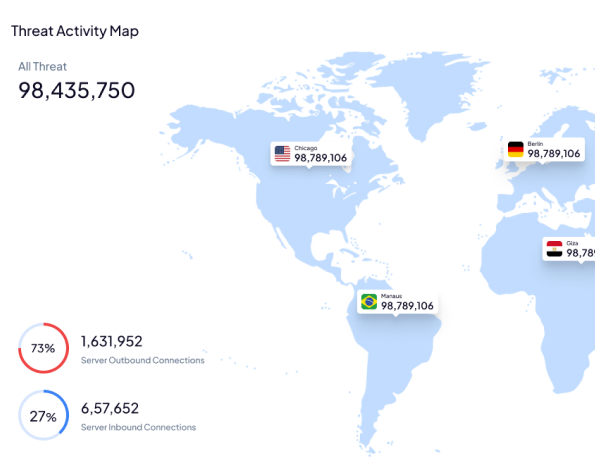Image resolution: width=595 pixels, height=475 pixels.
Task: Select the 98,435,750 total threat number
Action: tap(77, 90)
